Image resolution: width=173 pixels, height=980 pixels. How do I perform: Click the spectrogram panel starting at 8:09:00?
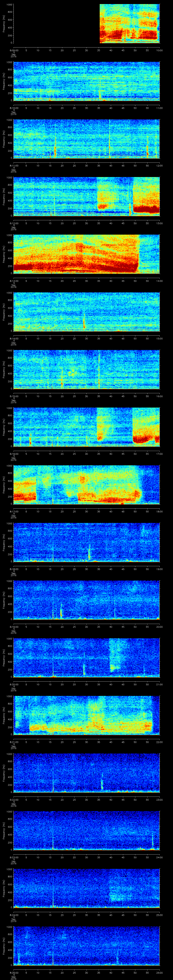coord(87,24)
